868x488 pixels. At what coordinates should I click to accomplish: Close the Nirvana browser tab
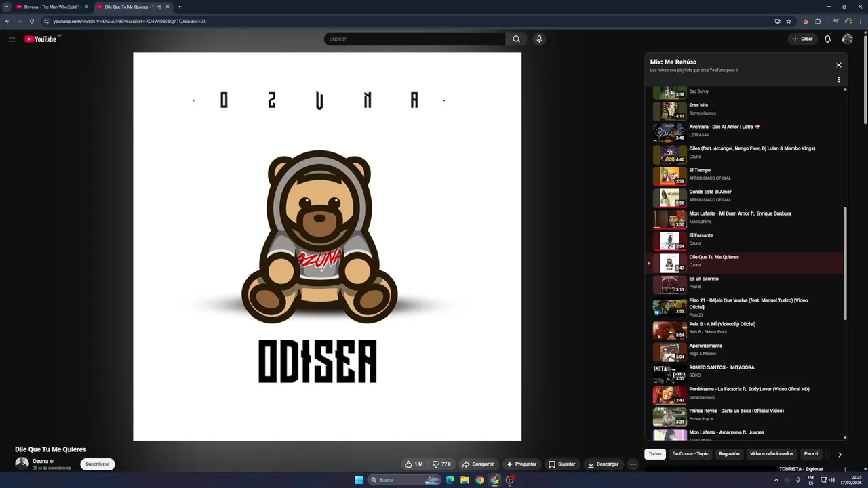click(86, 7)
